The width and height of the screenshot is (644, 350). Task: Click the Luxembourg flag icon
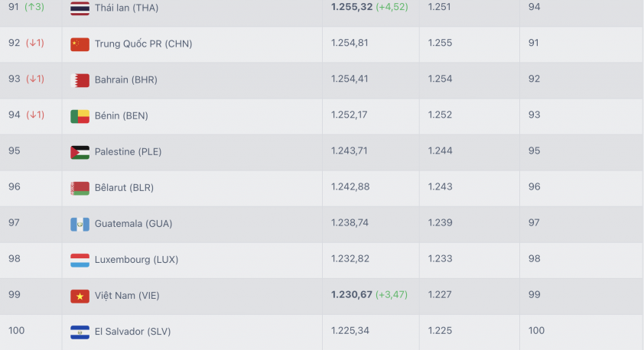(x=80, y=260)
